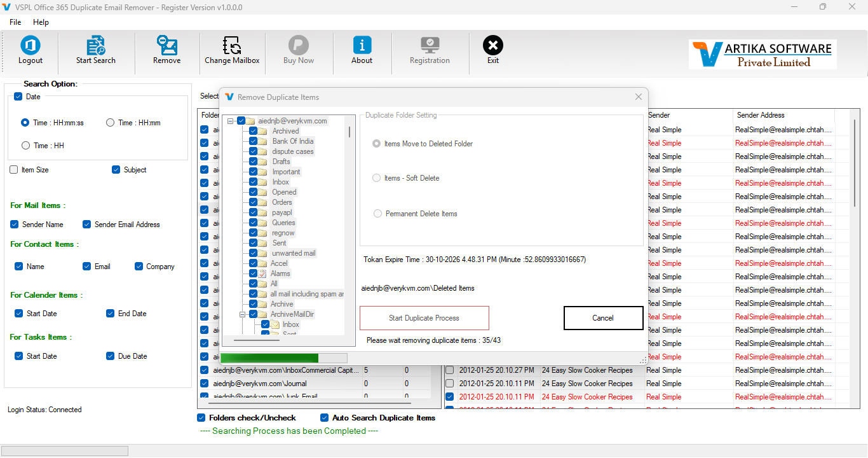Click the Alarms calendar folder icon
This screenshot has height=458, width=868.
tap(263, 274)
